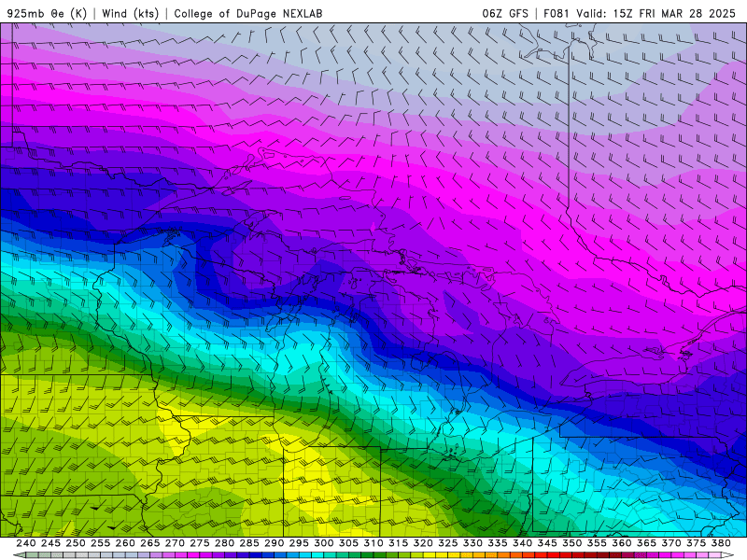Select the 310 legend label

click(373, 543)
